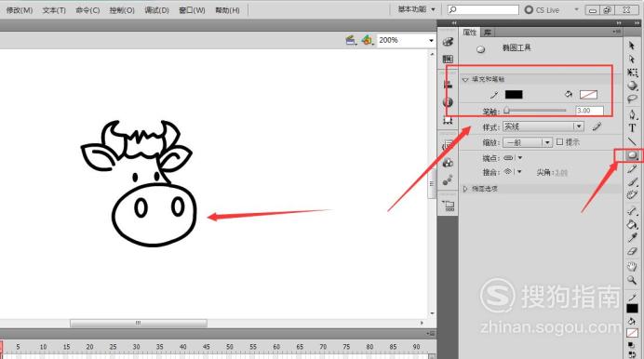Open the 调试(D) menu
The image size is (644, 359).
pyautogui.click(x=156, y=10)
